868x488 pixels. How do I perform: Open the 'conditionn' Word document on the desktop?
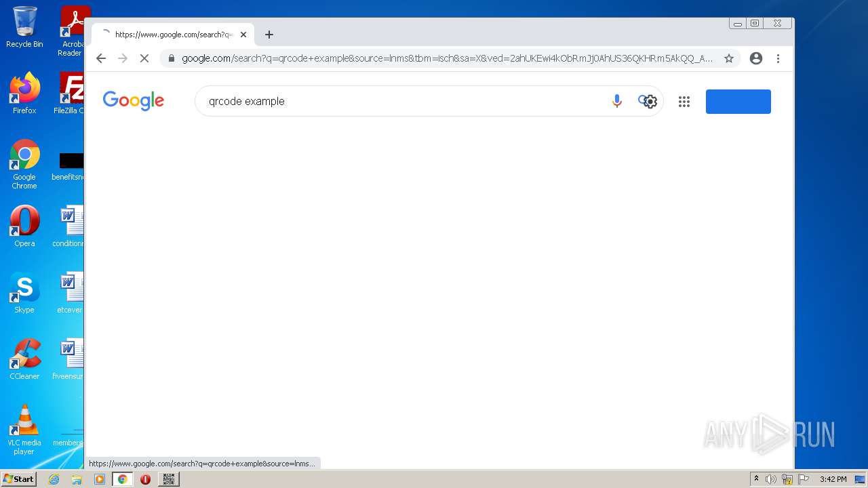pyautogui.click(x=70, y=226)
